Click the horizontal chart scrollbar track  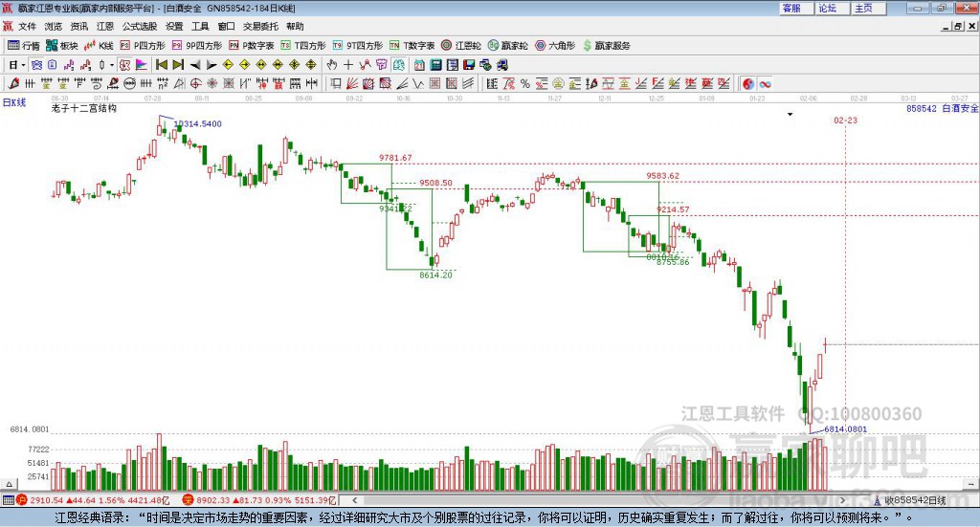point(599,500)
